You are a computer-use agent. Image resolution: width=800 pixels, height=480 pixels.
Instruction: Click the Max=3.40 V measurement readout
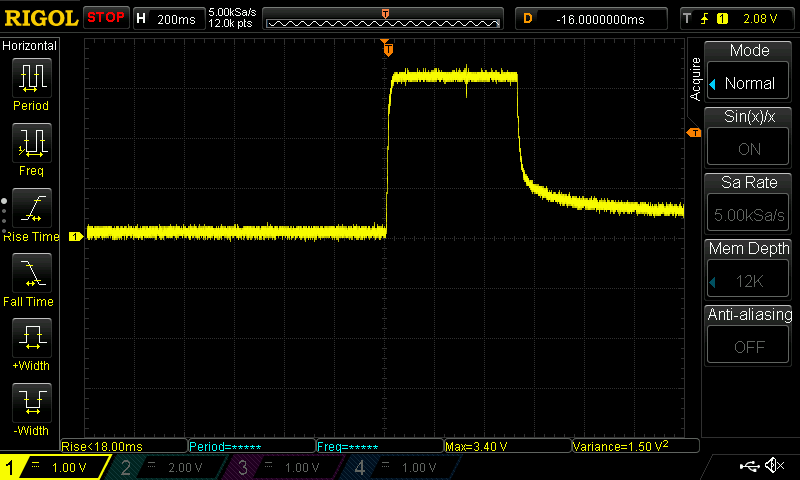[505, 446]
